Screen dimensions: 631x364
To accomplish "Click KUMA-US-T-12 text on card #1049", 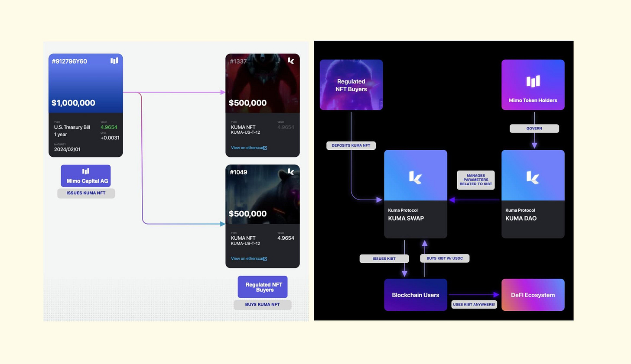I will pos(245,243).
